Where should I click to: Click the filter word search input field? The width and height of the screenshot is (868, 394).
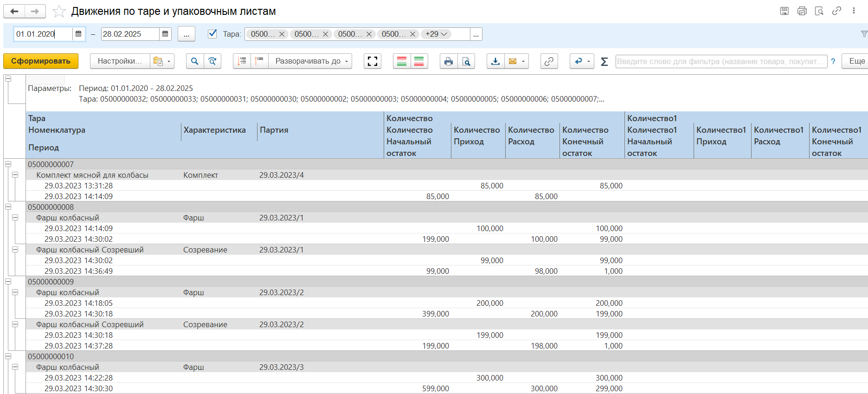[720, 61]
